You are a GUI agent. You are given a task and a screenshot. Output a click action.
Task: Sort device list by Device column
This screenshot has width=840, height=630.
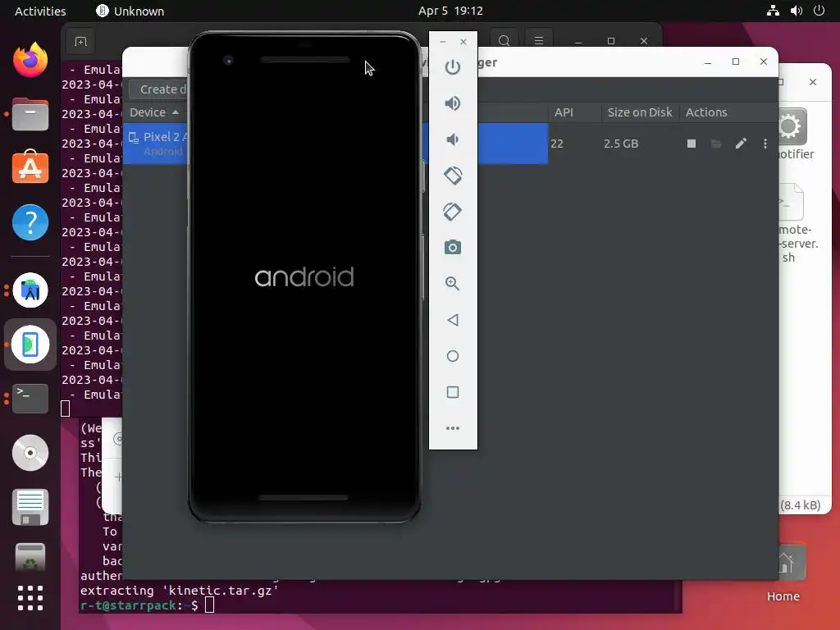pos(154,112)
